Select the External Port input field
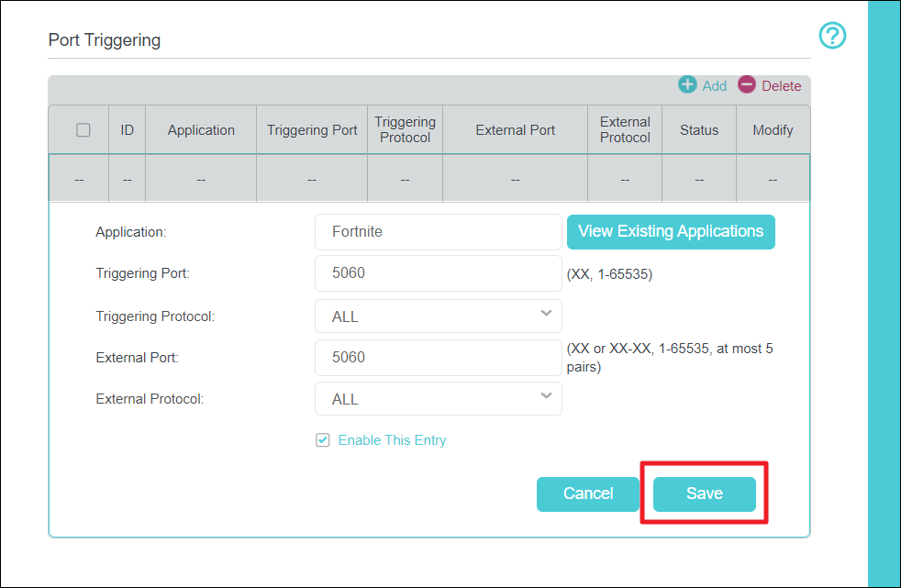This screenshot has height=588, width=901. pos(438,358)
